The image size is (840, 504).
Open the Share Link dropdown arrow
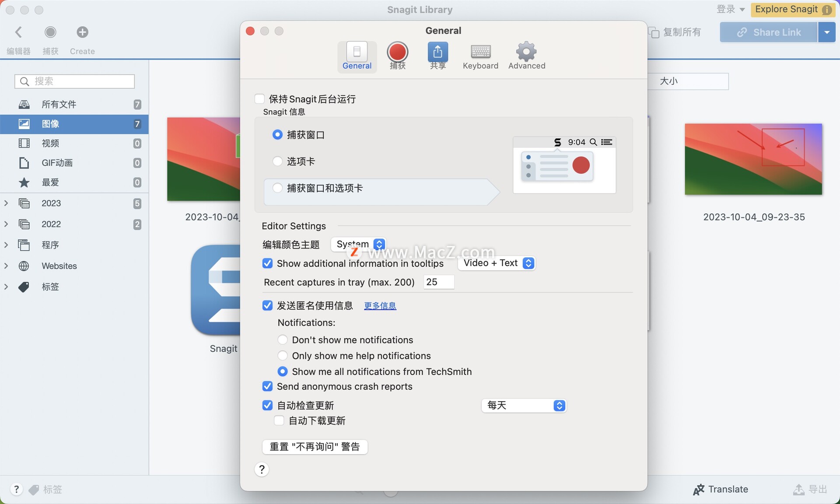point(827,32)
